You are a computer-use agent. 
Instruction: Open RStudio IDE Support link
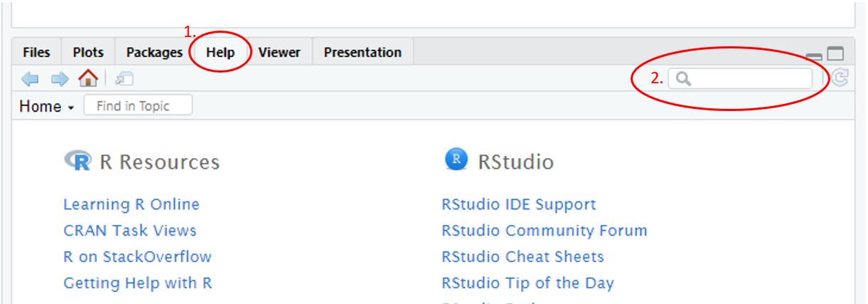[519, 204]
